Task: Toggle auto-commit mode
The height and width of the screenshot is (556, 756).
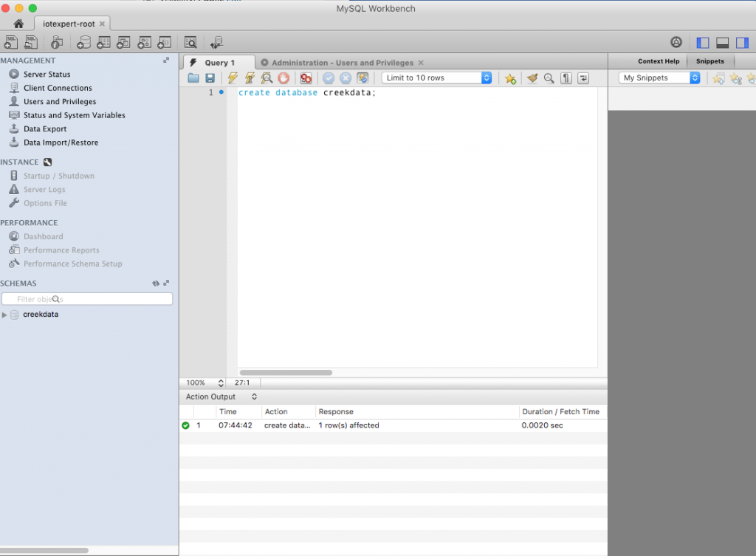Action: (x=362, y=78)
